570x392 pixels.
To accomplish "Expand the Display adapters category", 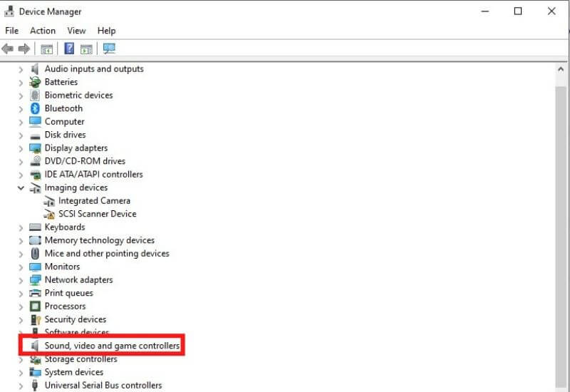I will pos(21,148).
